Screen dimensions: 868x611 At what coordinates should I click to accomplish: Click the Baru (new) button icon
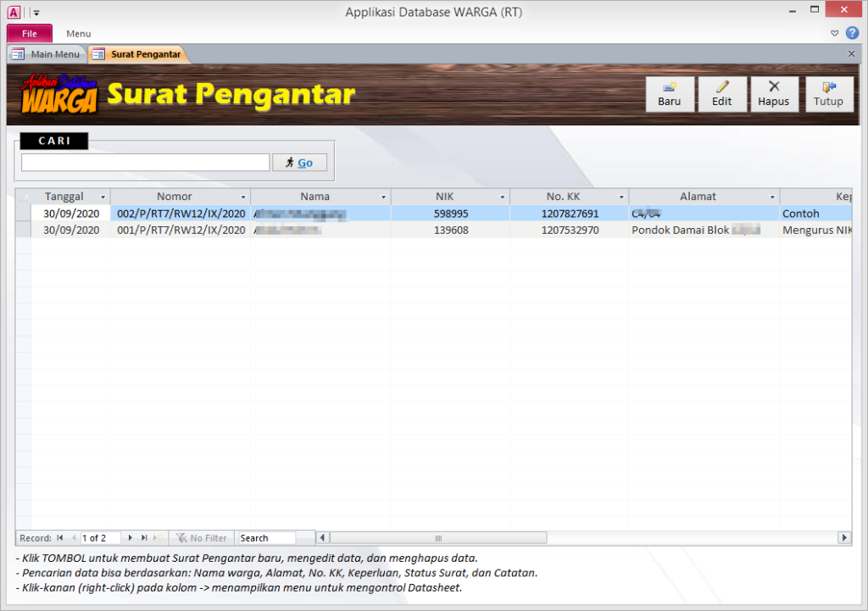pos(669,94)
